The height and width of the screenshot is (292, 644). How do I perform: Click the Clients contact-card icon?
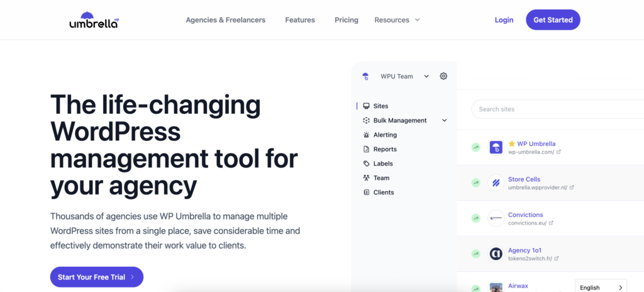coord(367,193)
